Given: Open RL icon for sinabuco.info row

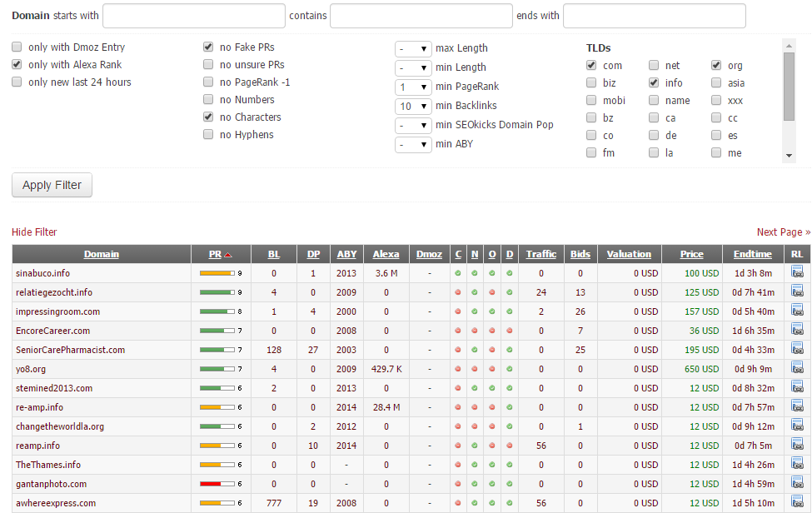Looking at the screenshot, I should (x=797, y=271).
